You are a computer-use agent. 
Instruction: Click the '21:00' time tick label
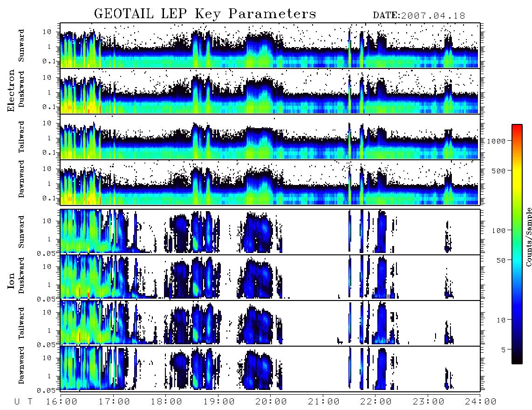324,402
